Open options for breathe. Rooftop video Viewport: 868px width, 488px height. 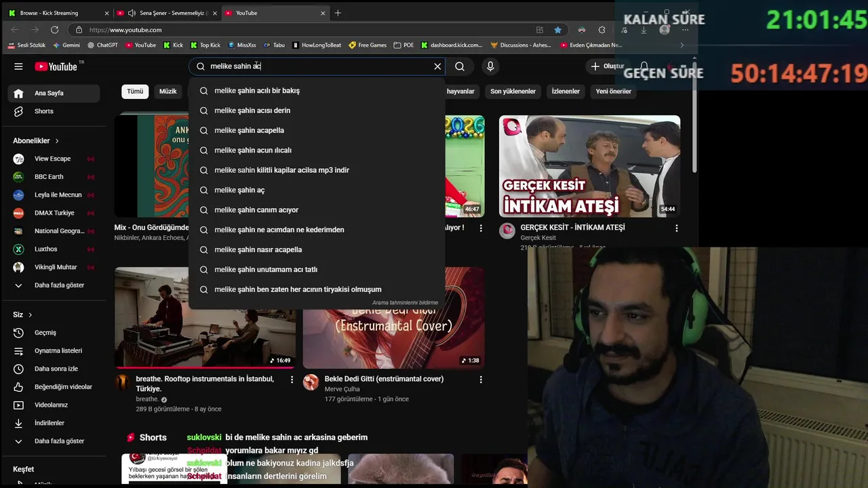pos(292,380)
